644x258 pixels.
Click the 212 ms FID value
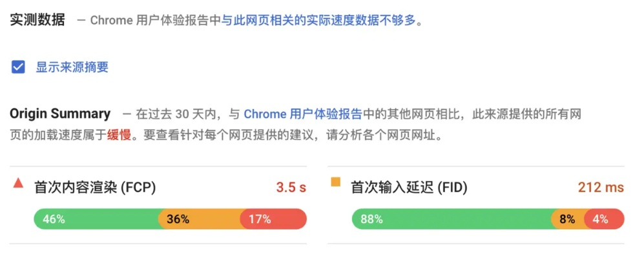coord(601,188)
